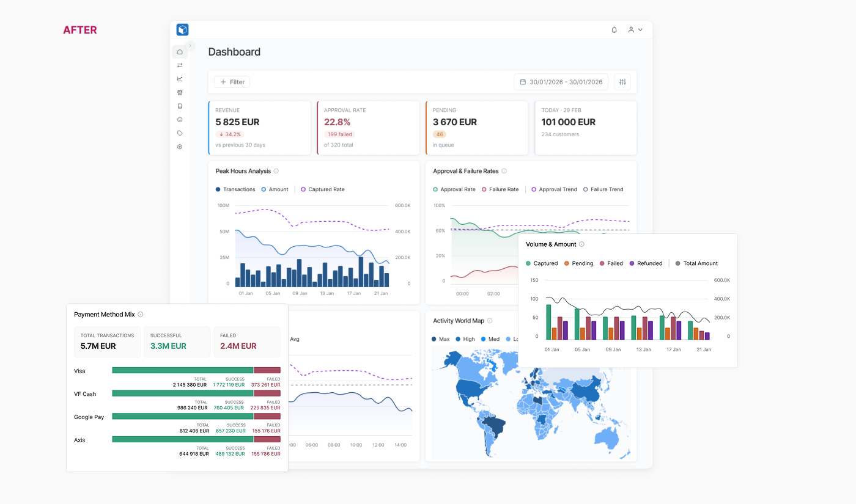This screenshot has width=856, height=504.
Task: Click the Axis payment method bar
Action: [196, 439]
